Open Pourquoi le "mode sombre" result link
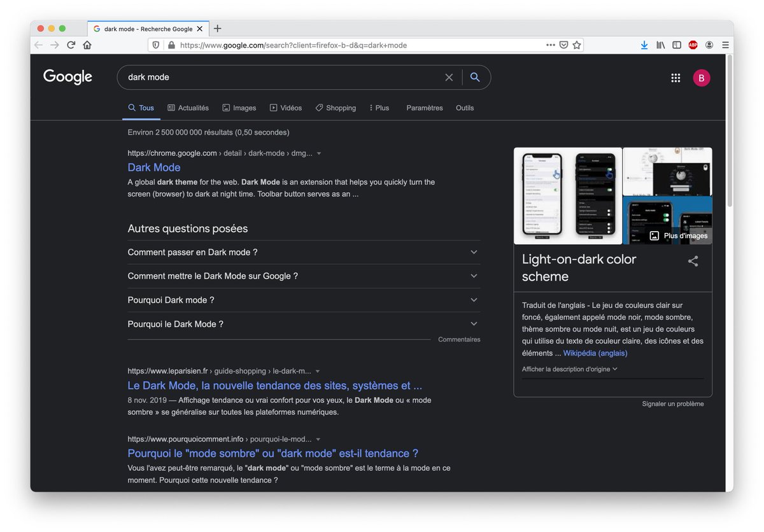Screen dimensions: 764x532 click(x=273, y=454)
